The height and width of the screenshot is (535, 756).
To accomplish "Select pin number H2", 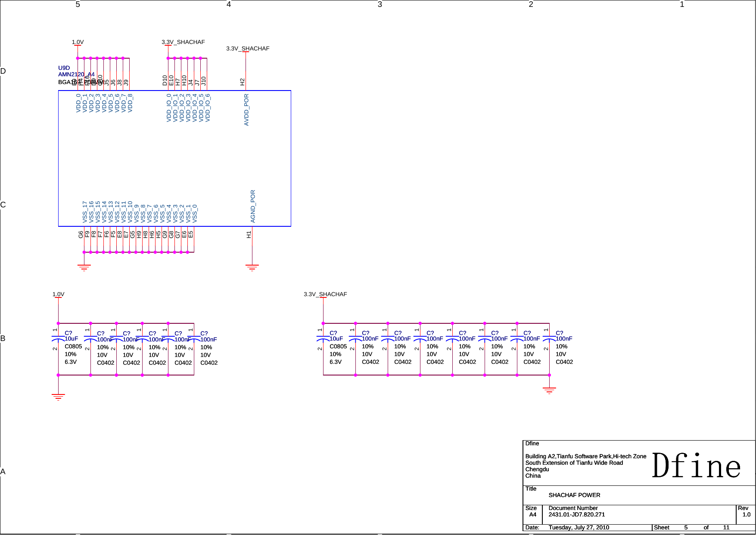I will (x=242, y=81).
